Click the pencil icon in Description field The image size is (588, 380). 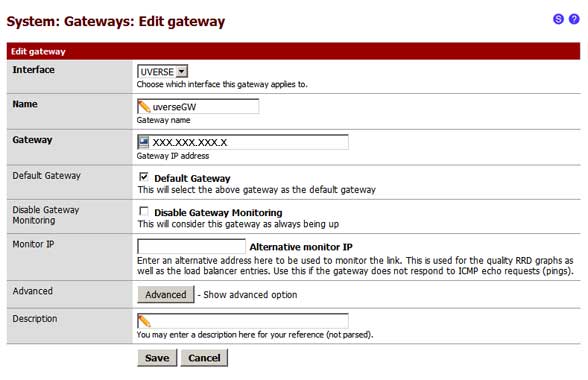144,321
